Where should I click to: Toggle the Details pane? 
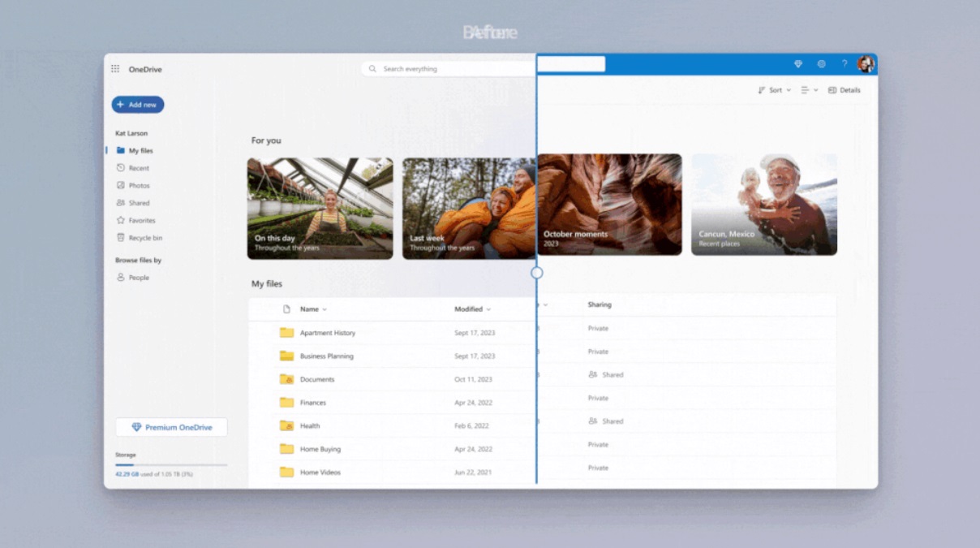click(844, 90)
